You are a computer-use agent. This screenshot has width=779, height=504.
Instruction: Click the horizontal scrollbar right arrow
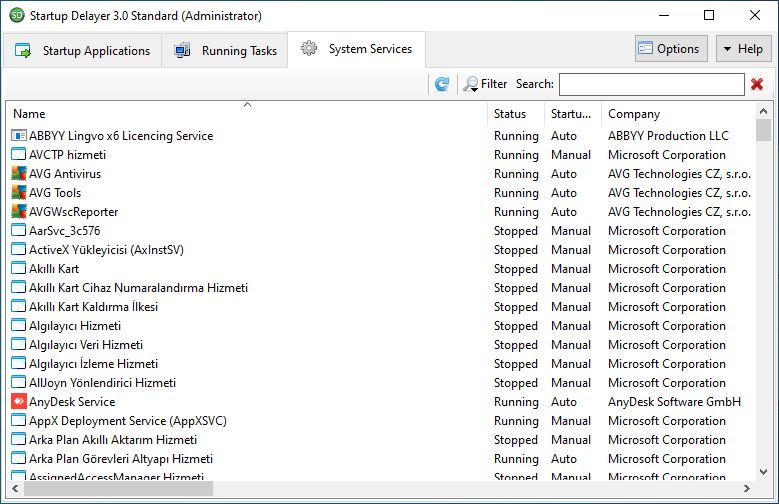[747, 489]
